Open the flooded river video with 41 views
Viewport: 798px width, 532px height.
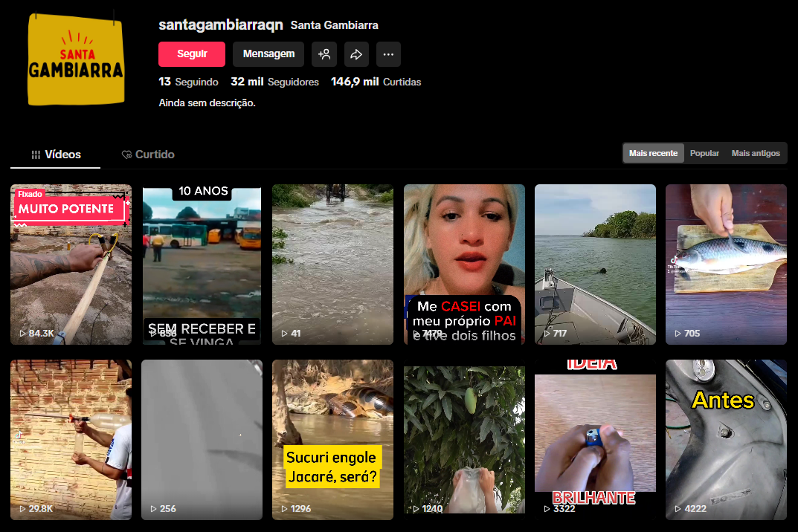tap(333, 265)
